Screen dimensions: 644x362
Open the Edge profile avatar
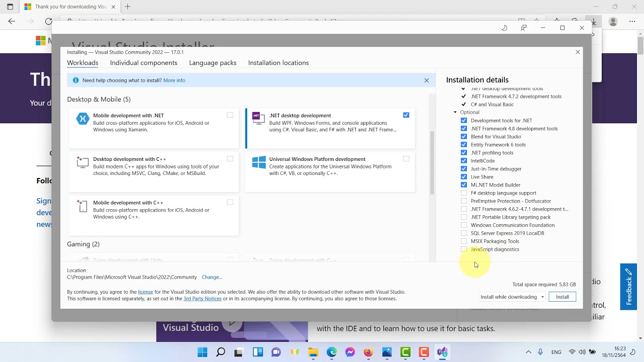click(x=613, y=21)
